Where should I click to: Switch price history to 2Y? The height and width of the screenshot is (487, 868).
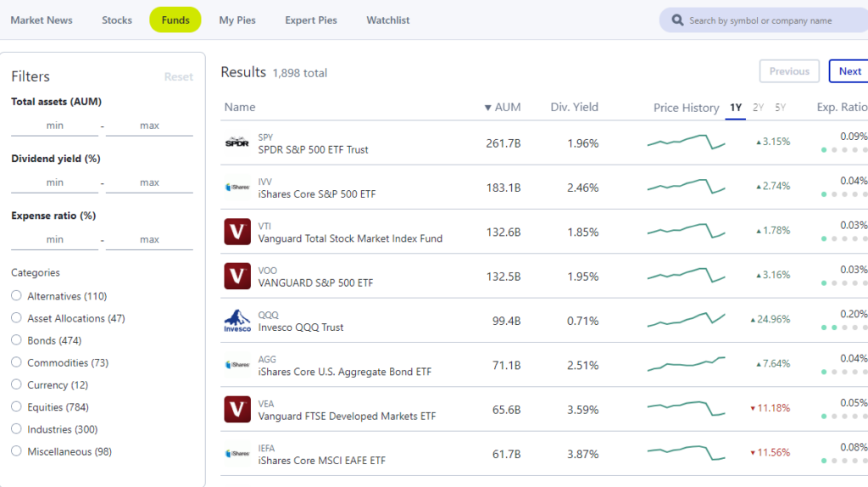coord(759,108)
